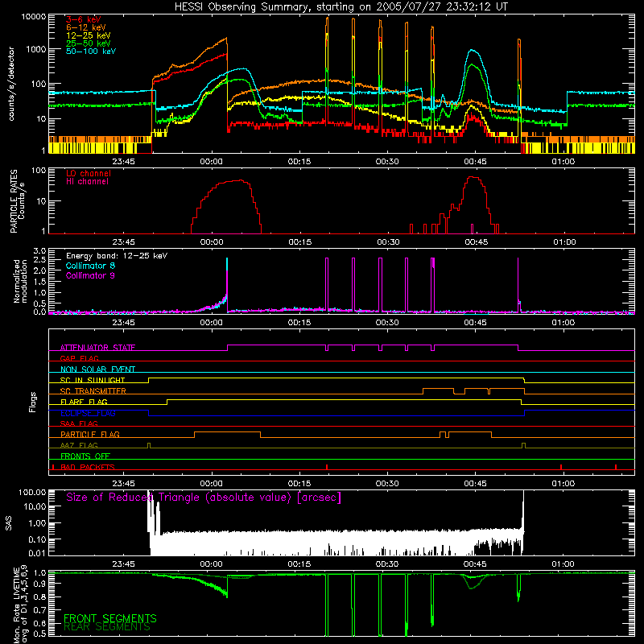Viewport: 644px width, 644px height.
Task: Click the FRONT SEGMENTS legend label
Action: [x=110, y=618]
